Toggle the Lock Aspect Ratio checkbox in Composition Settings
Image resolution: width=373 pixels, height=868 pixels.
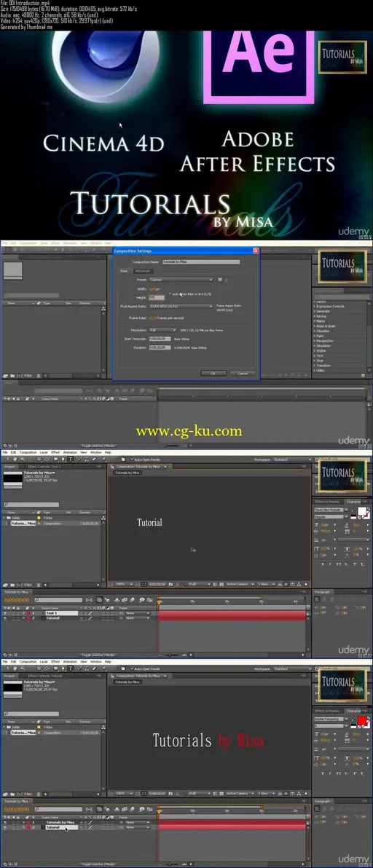coord(170,294)
